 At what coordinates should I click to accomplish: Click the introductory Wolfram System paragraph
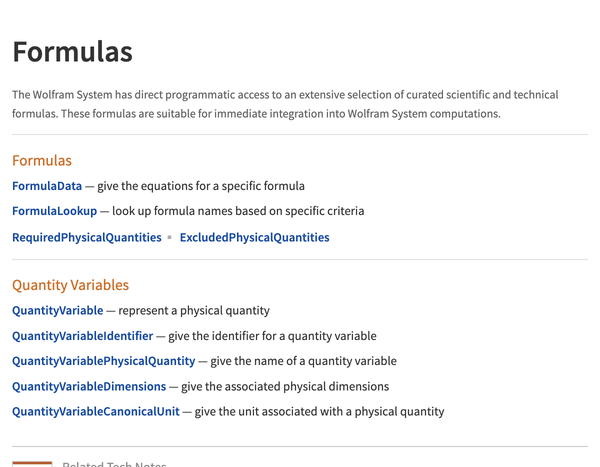(285, 104)
